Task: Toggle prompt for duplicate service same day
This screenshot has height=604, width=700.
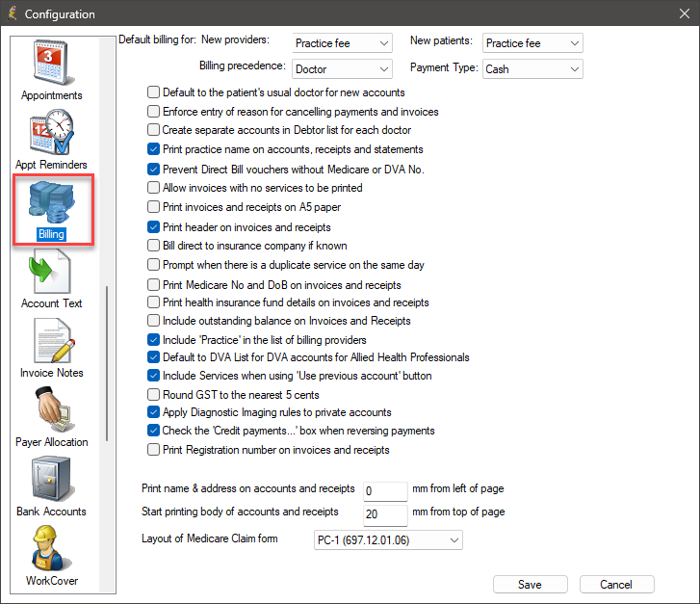Action: [x=153, y=265]
